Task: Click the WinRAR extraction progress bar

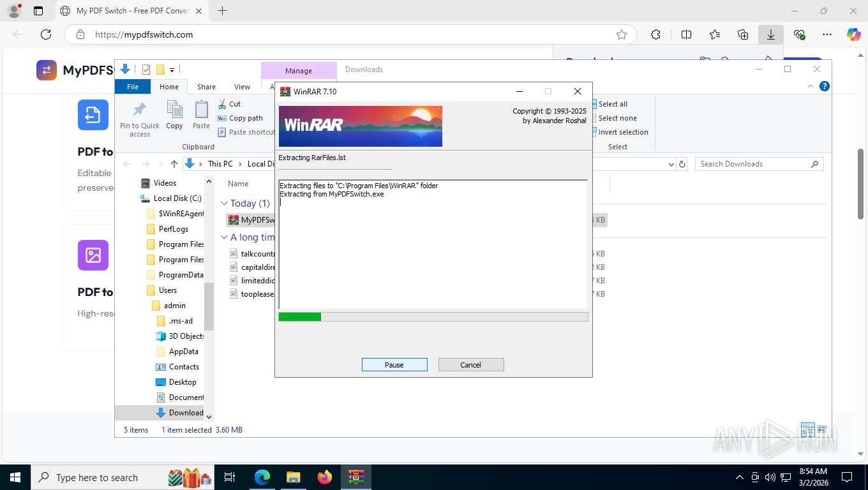Action: (433, 316)
